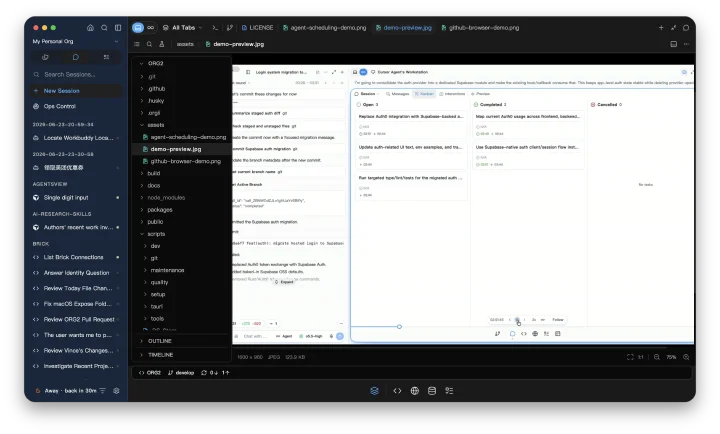The height and width of the screenshot is (434, 720).
Task: Expand the packages folder
Action: pyautogui.click(x=182, y=209)
